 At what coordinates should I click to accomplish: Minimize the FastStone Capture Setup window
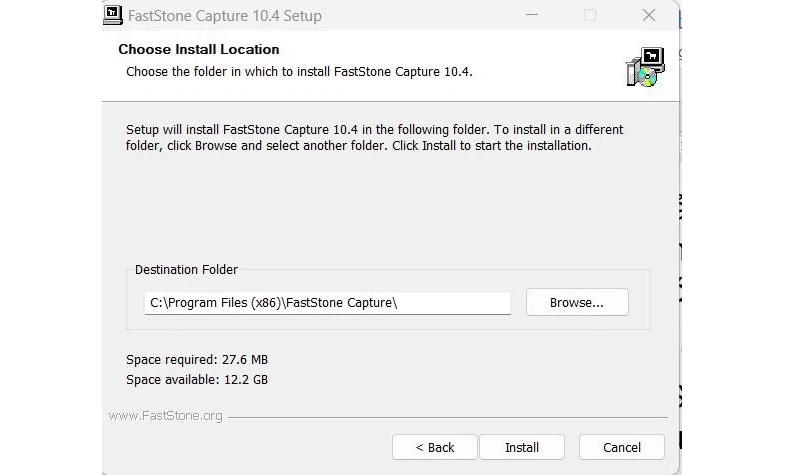pos(532,16)
